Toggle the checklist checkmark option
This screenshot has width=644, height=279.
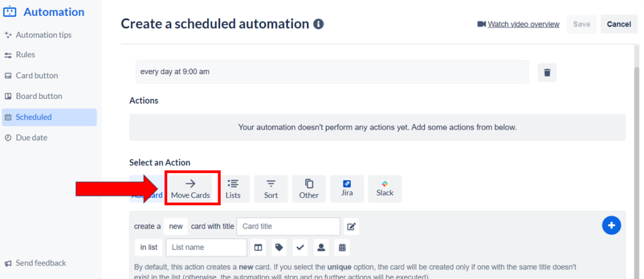point(300,248)
